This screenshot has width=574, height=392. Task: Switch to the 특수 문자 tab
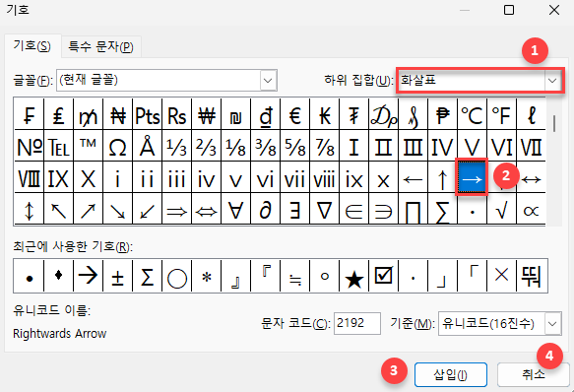101,47
